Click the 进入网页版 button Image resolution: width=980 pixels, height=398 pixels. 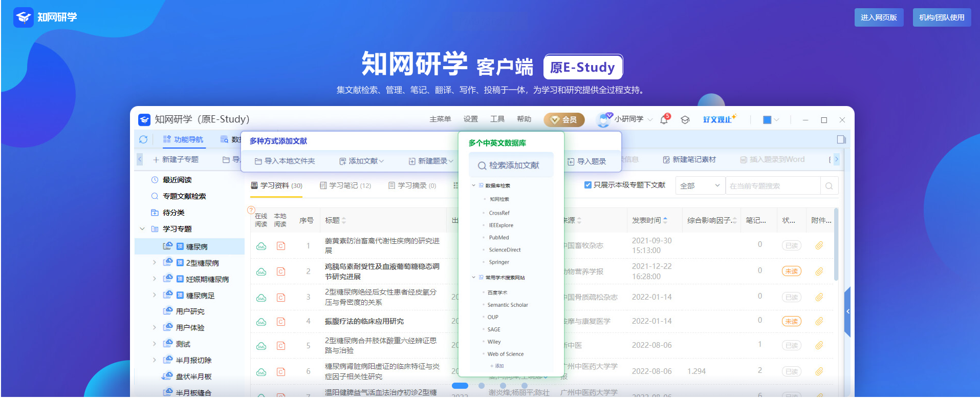click(x=879, y=17)
